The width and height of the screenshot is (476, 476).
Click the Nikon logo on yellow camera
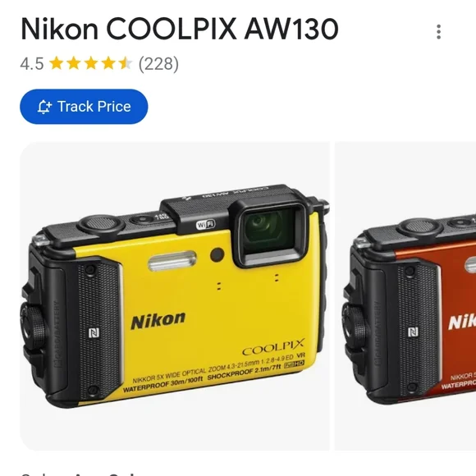[x=158, y=320]
